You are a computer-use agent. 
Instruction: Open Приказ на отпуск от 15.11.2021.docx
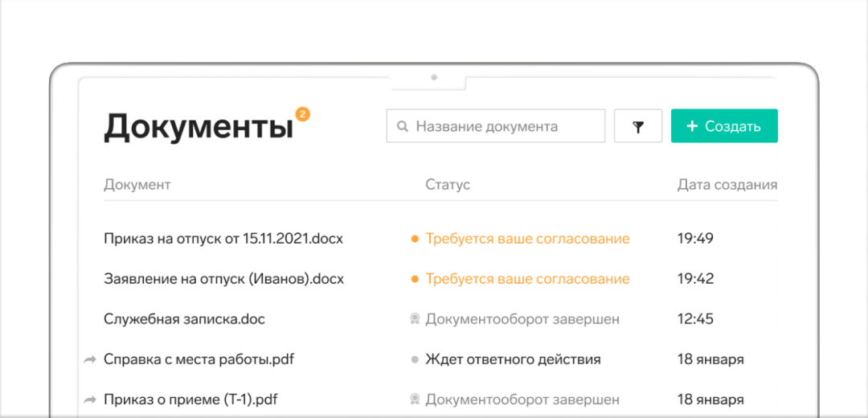[x=223, y=239]
